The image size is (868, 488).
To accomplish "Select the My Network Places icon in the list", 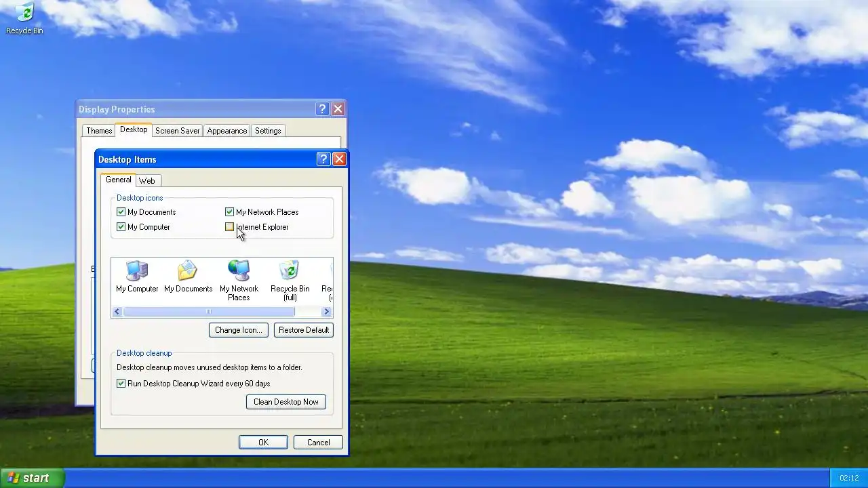I will (239, 281).
